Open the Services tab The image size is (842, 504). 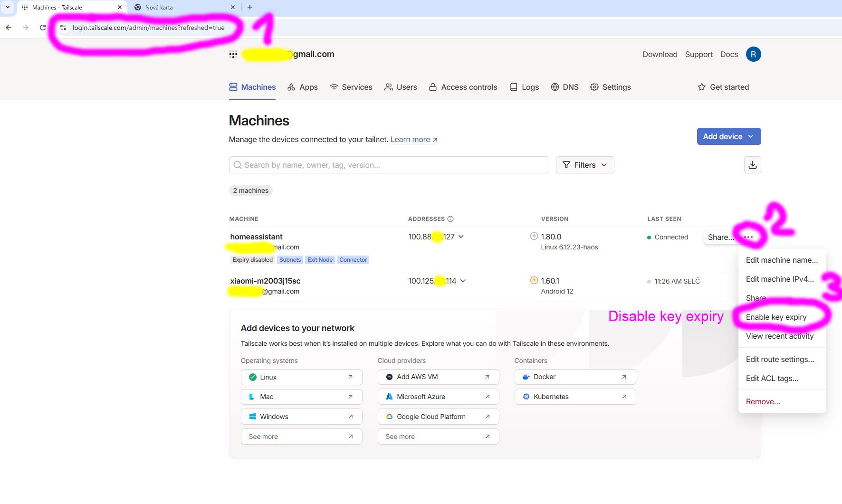click(x=351, y=87)
